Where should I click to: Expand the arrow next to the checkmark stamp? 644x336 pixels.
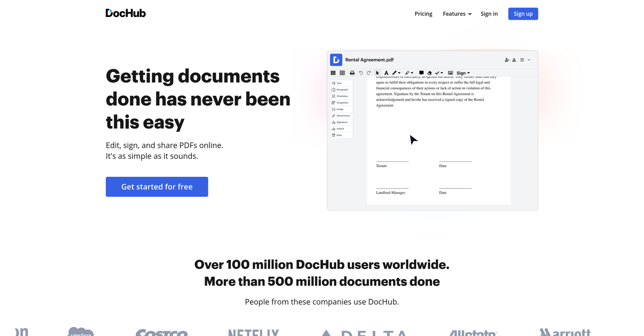442,73
